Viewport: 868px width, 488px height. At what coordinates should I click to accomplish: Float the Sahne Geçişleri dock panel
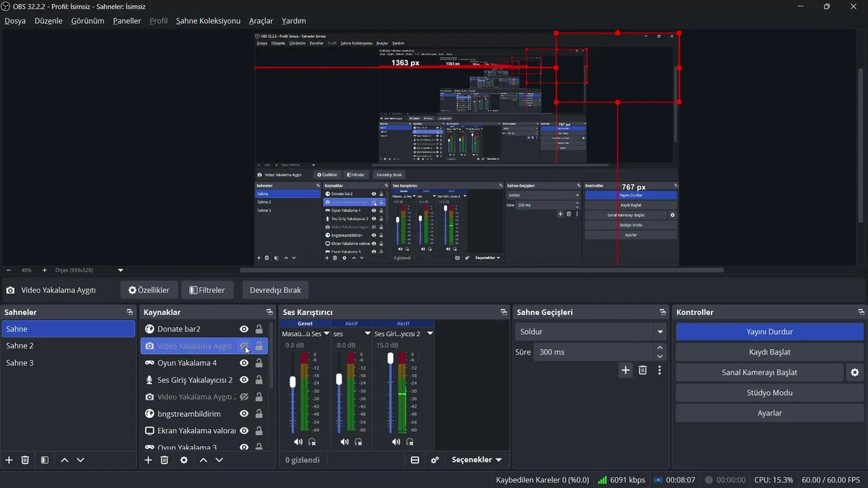click(663, 312)
